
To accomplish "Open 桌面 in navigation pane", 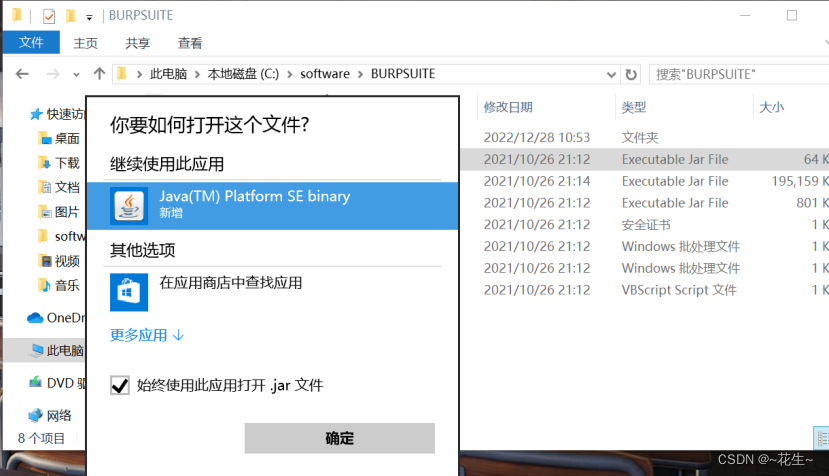I will (59, 139).
